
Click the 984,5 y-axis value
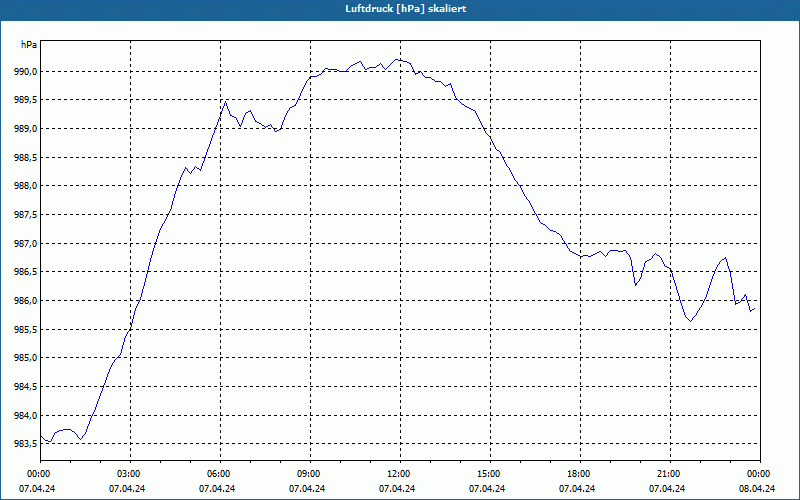[26, 387]
